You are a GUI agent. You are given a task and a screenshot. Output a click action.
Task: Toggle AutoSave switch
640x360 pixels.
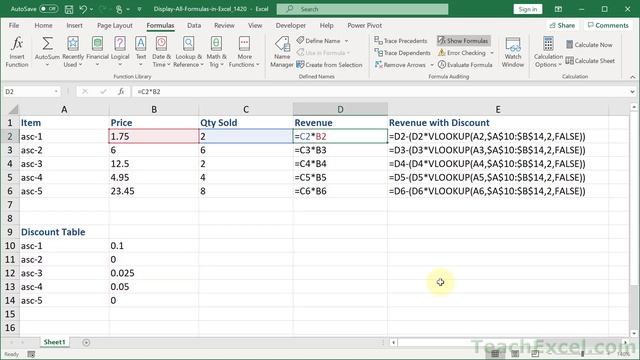coord(48,9)
